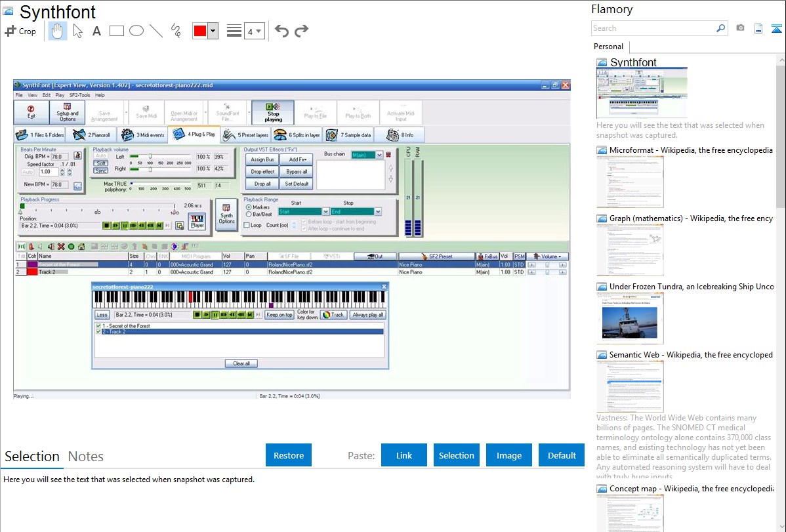Click the Restore button
This screenshot has height=532, width=786.
pos(289,455)
